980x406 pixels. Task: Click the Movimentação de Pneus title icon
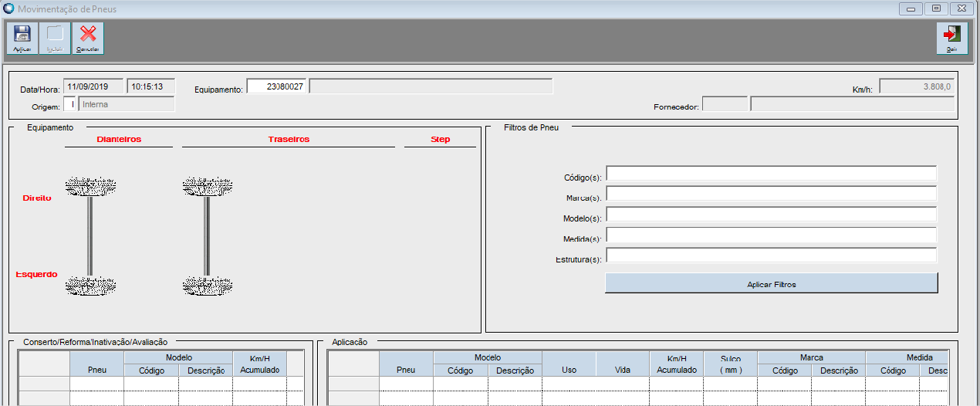[8, 8]
